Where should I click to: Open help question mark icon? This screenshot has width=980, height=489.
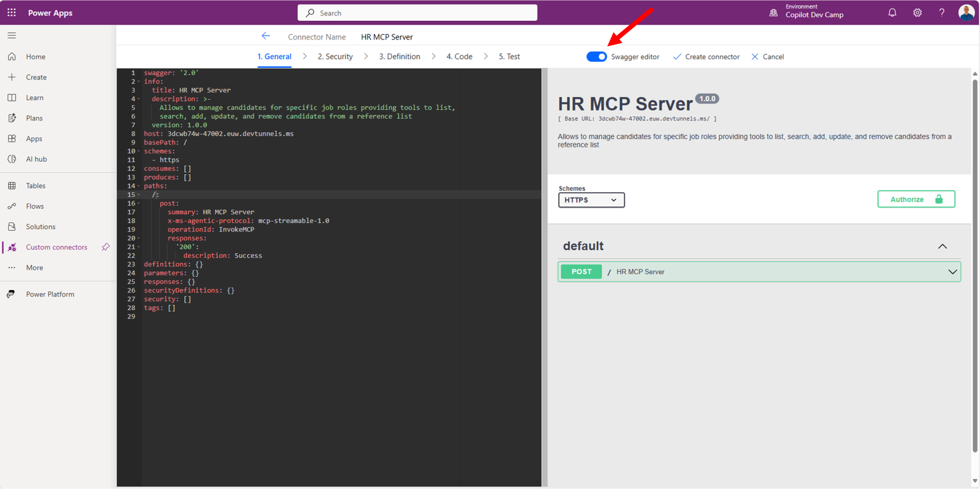(942, 12)
